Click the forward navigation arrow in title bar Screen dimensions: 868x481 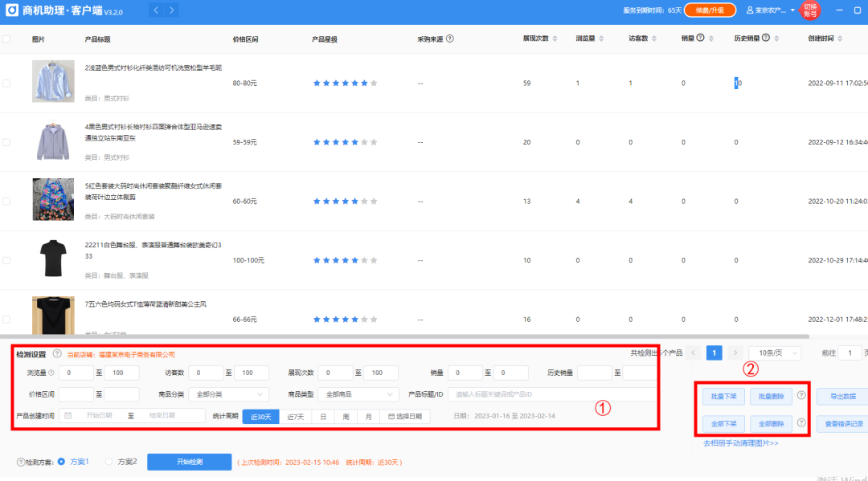click(170, 10)
